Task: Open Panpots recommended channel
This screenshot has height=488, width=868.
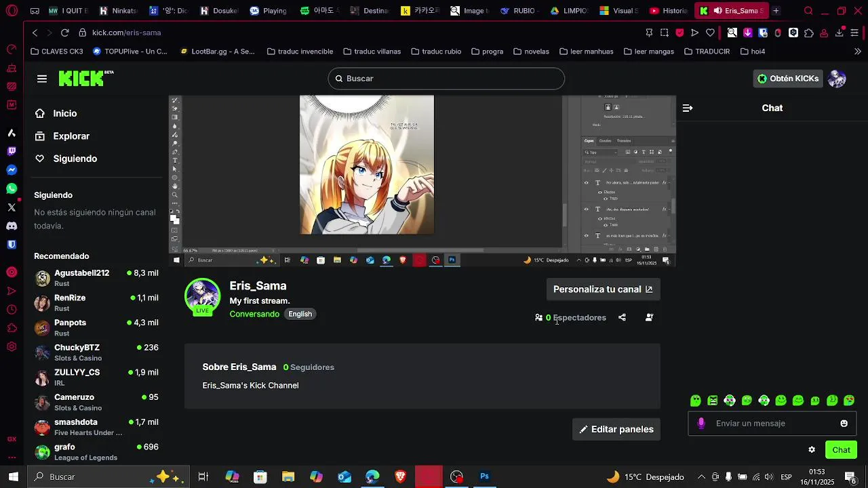Action: click(96, 328)
